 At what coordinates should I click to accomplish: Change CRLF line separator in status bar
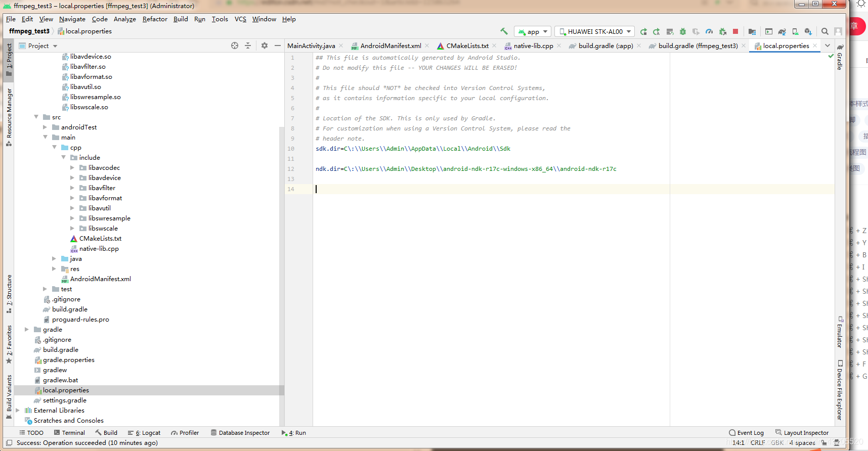pyautogui.click(x=758, y=442)
